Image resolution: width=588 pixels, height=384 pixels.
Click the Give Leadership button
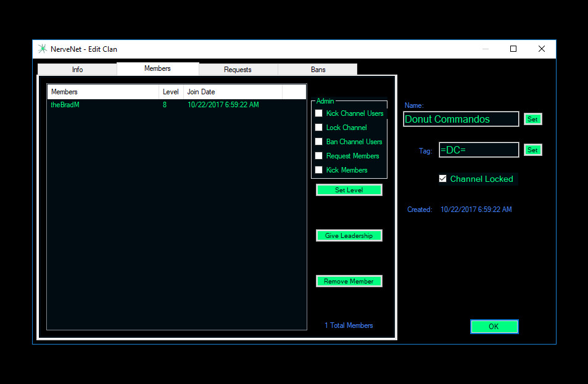pyautogui.click(x=349, y=235)
